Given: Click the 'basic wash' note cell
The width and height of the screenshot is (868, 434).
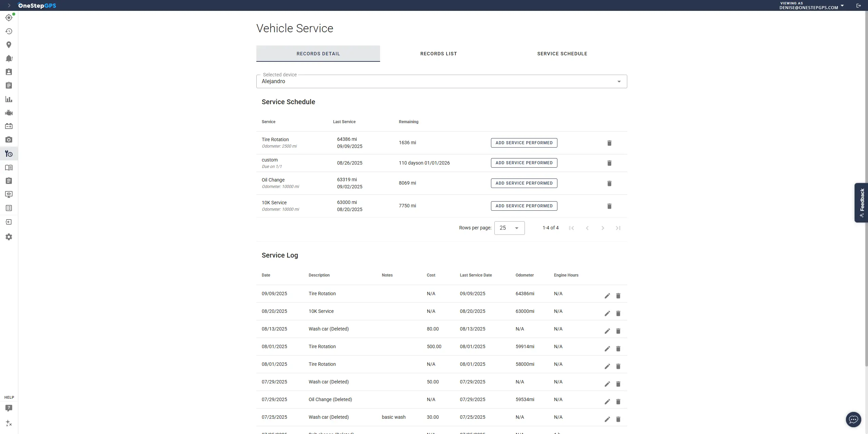Looking at the screenshot, I should [x=393, y=417].
